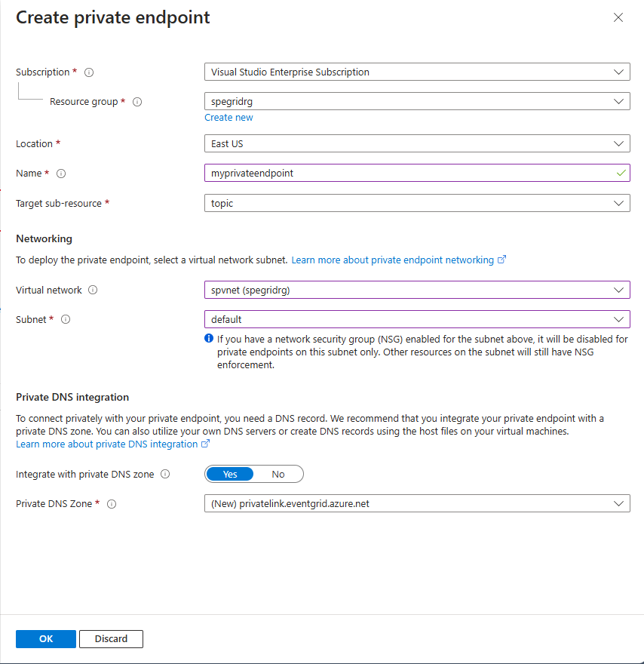Click the Virtual network info icon
Viewport: 644px width, 664px height.
pyautogui.click(x=93, y=290)
